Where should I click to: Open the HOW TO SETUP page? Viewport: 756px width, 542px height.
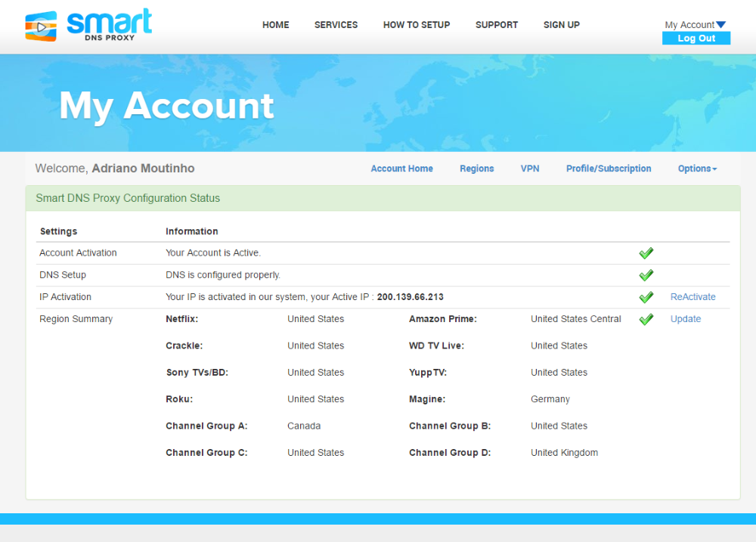click(x=417, y=25)
